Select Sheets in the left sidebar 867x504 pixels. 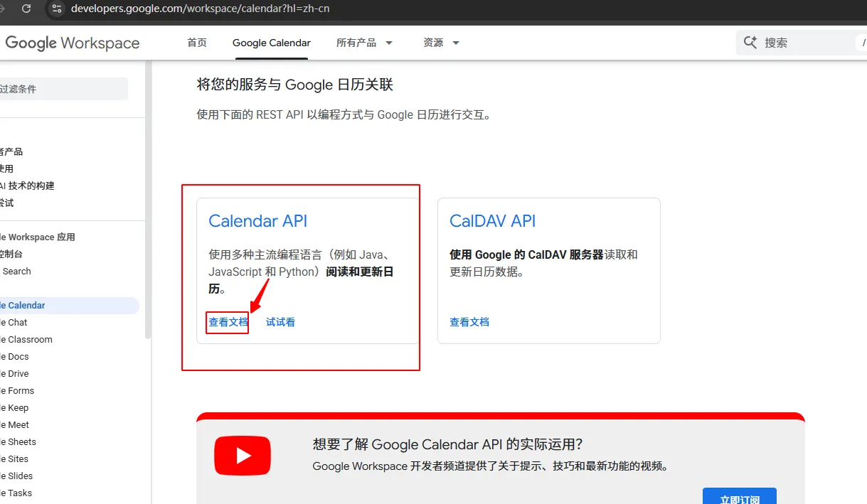[x=22, y=441]
